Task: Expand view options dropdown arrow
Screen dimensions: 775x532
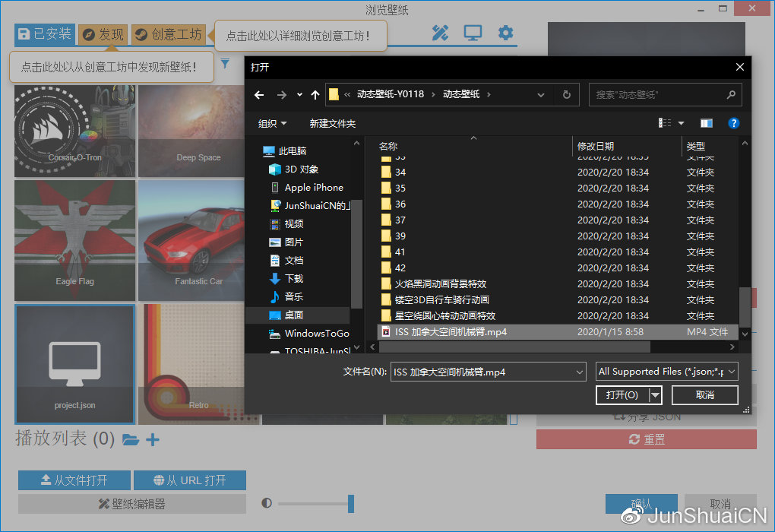Action: coord(681,123)
